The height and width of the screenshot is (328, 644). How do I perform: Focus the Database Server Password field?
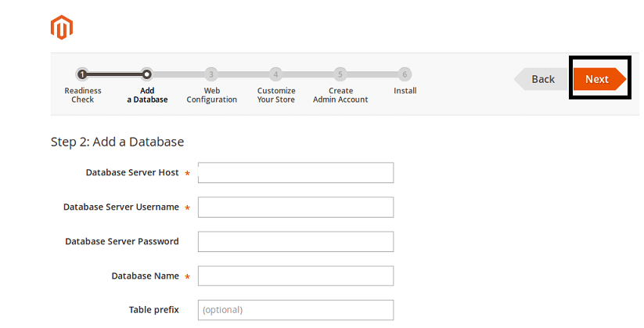[296, 242]
